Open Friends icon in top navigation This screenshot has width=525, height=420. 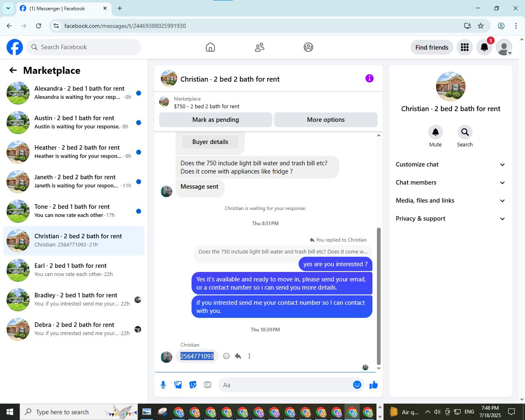point(260,47)
